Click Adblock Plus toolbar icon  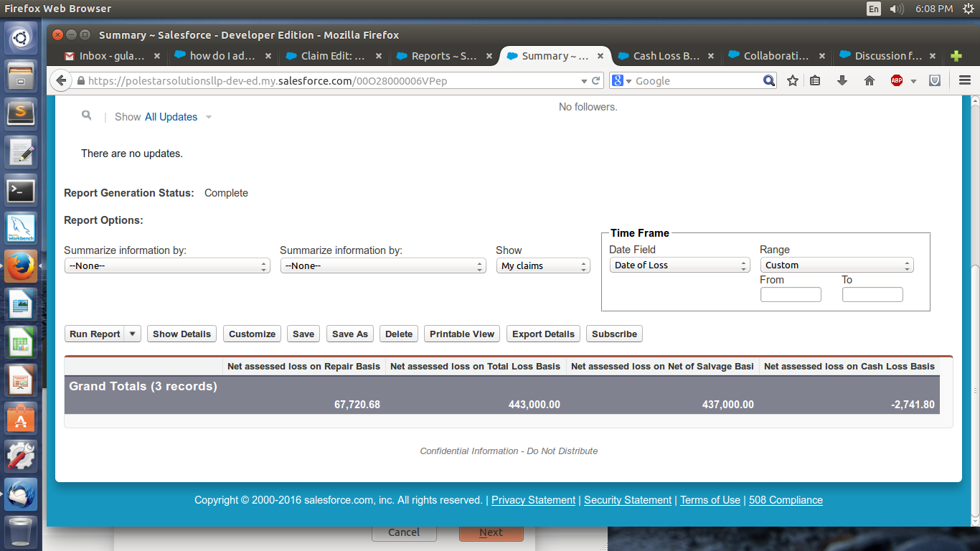click(x=897, y=81)
